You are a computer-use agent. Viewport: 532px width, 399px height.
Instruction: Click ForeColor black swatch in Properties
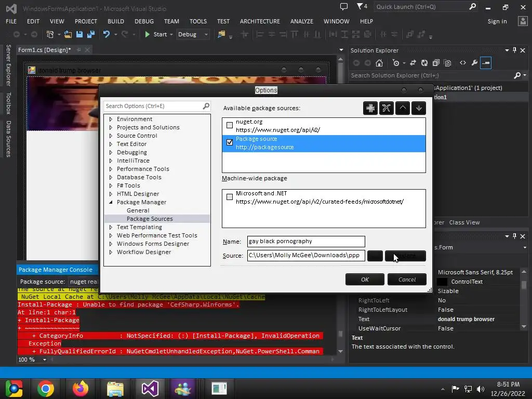(x=442, y=282)
